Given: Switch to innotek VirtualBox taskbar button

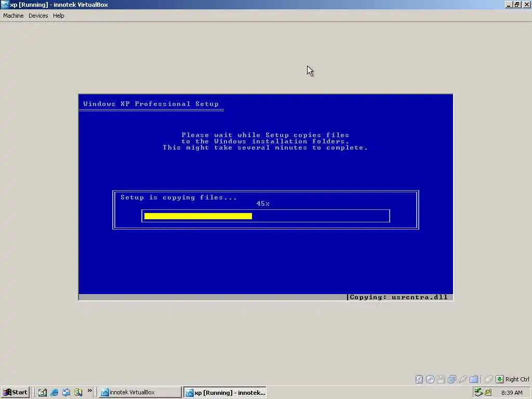Looking at the screenshot, I should [x=140, y=392].
